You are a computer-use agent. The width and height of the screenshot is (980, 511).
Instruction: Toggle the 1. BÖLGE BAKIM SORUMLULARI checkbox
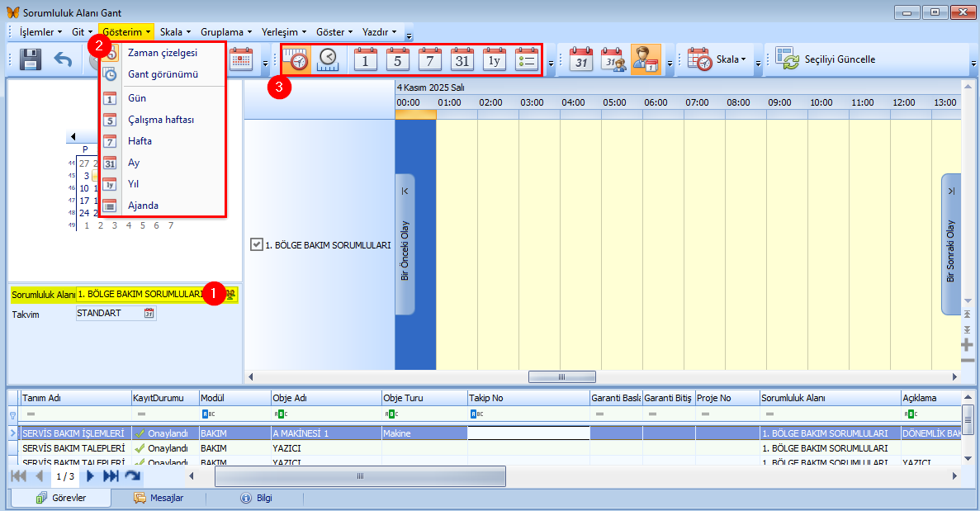coord(256,244)
